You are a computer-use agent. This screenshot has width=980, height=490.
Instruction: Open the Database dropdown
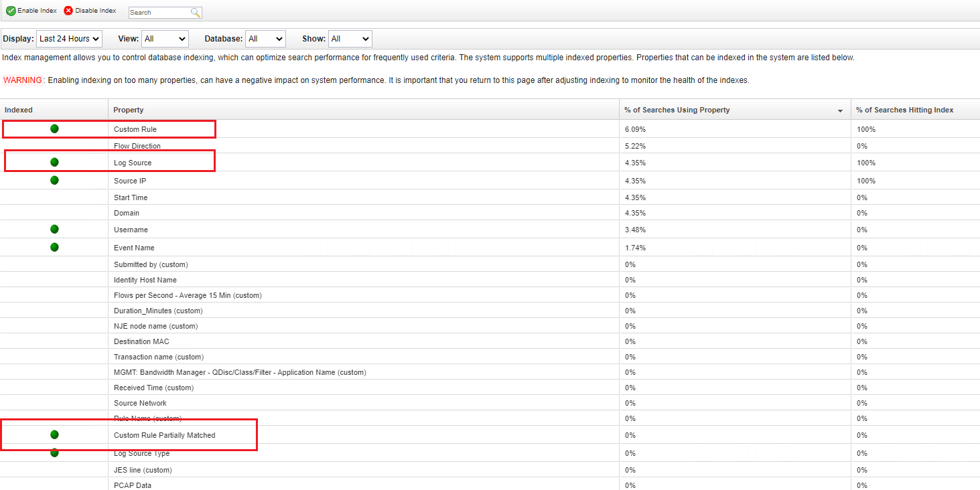click(x=265, y=39)
